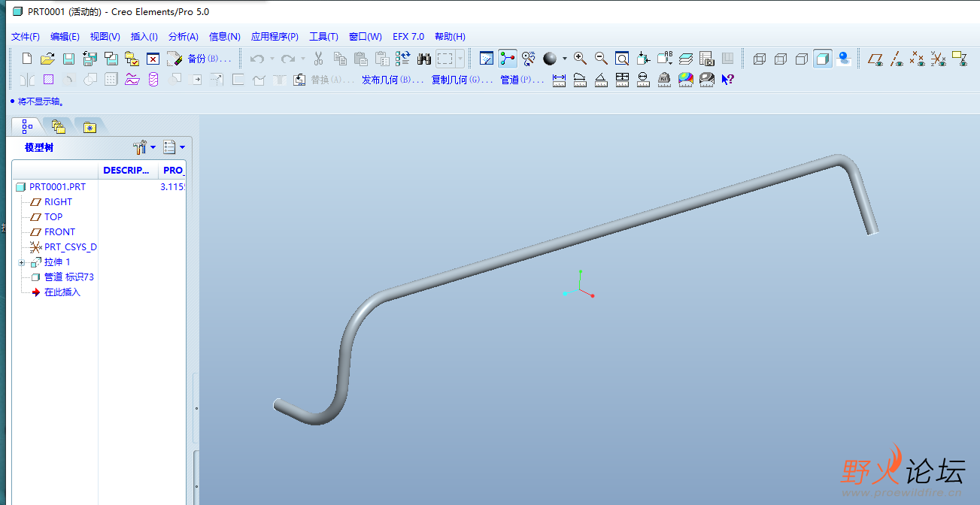Open the mass properties weight icon
This screenshot has width=980, height=505.
[664, 79]
